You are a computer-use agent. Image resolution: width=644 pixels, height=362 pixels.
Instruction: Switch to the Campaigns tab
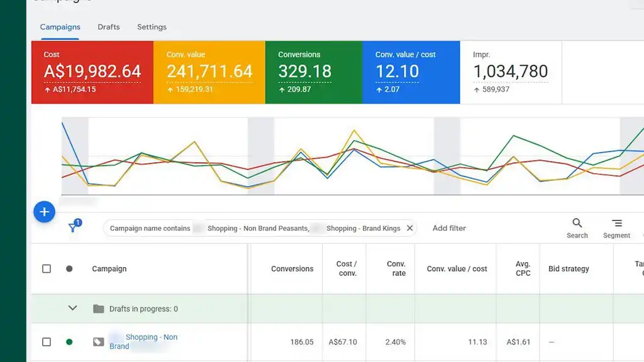pos(60,27)
